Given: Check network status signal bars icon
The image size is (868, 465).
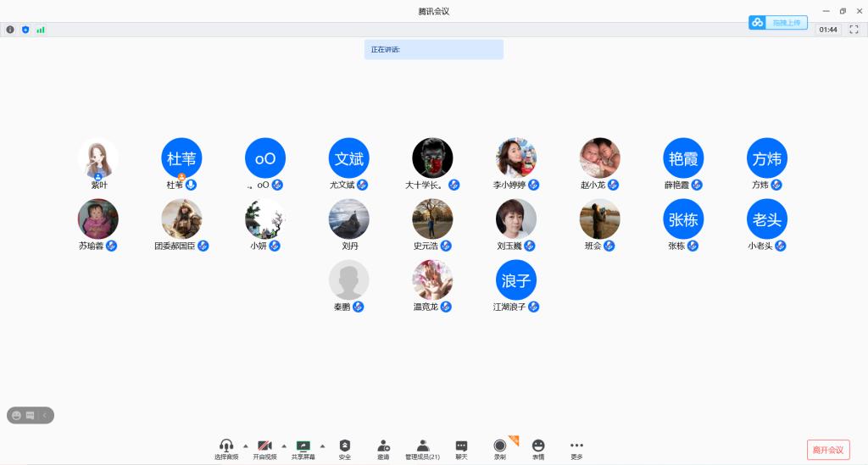Looking at the screenshot, I should pos(40,30).
